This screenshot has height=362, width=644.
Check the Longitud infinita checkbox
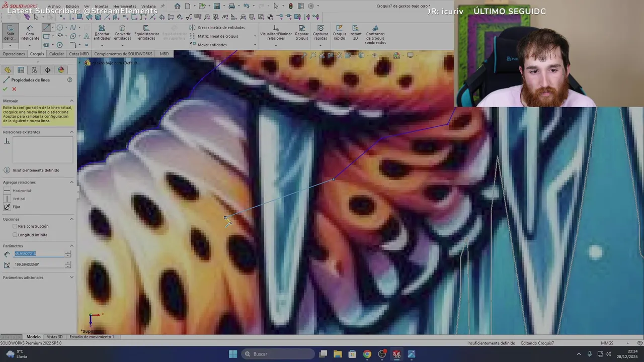[15, 235]
